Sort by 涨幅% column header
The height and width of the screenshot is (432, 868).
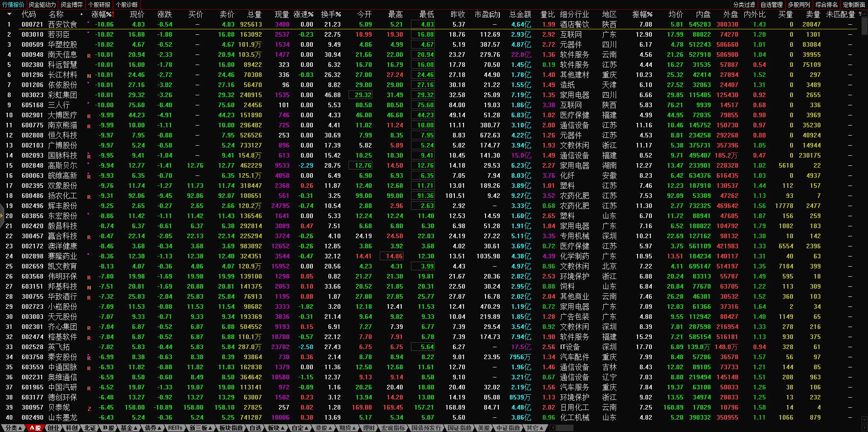click(102, 14)
